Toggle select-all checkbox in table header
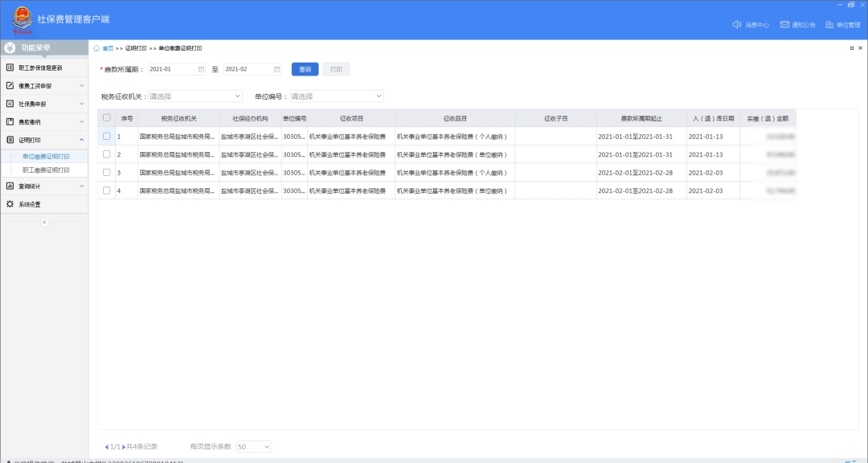This screenshot has width=868, height=463. tap(107, 117)
